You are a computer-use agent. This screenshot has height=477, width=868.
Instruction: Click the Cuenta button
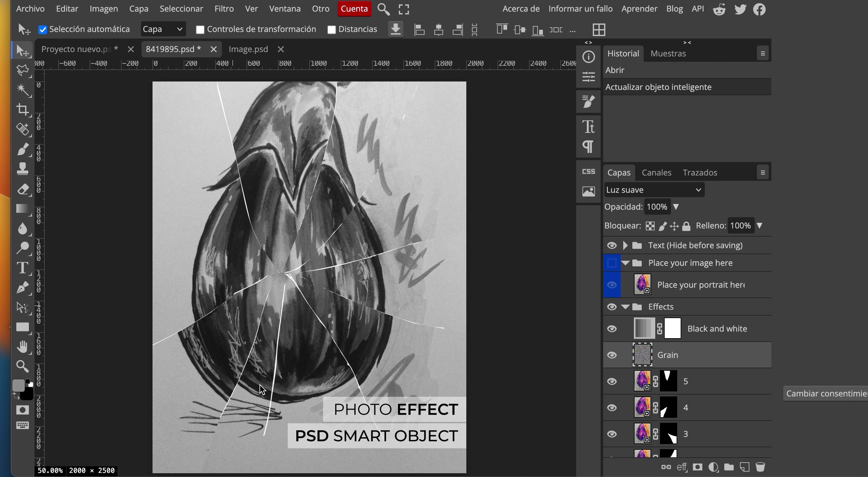point(354,9)
